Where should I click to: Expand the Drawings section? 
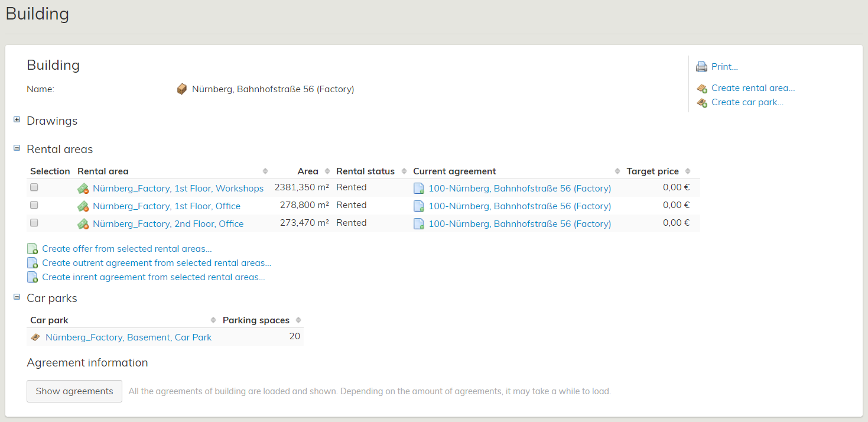[17, 120]
